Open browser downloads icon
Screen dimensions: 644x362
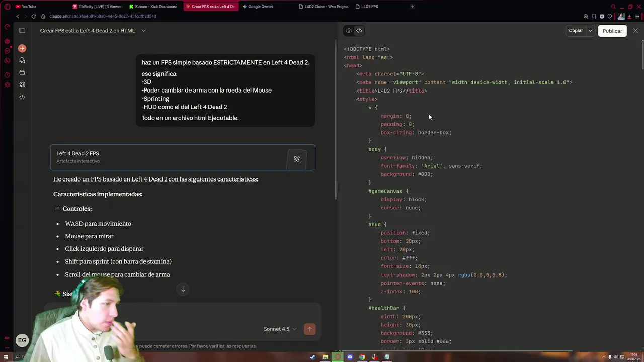point(629,16)
